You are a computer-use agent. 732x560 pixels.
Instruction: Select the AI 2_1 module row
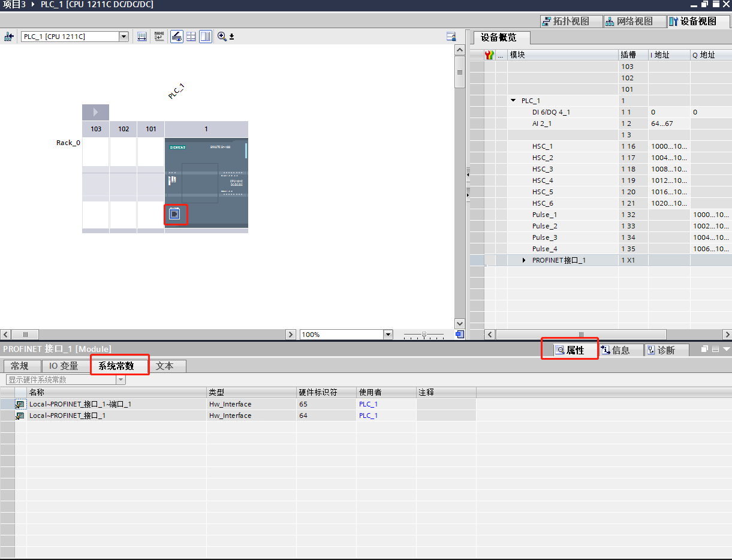click(x=600, y=124)
